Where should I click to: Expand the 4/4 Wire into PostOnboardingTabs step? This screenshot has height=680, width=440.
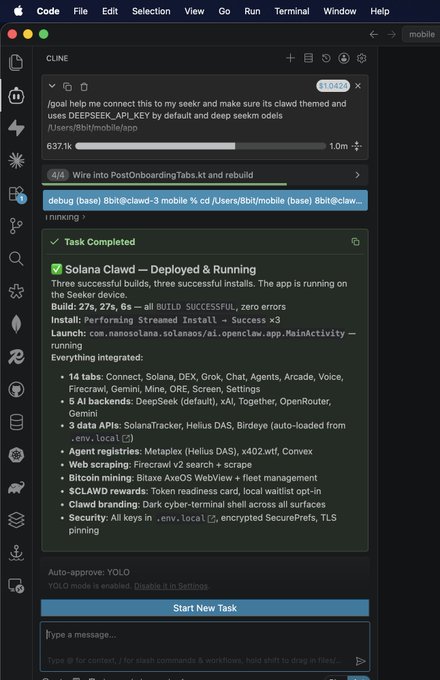pyautogui.click(x=205, y=175)
